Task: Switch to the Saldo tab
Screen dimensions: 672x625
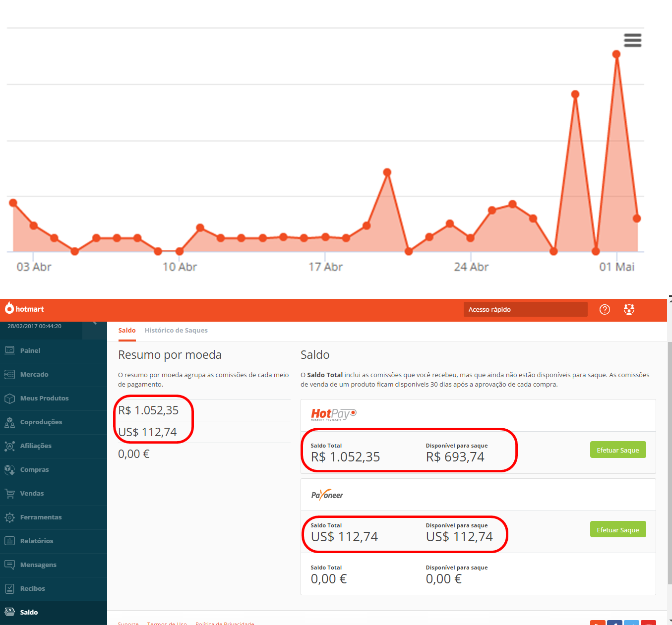Action: point(127,330)
